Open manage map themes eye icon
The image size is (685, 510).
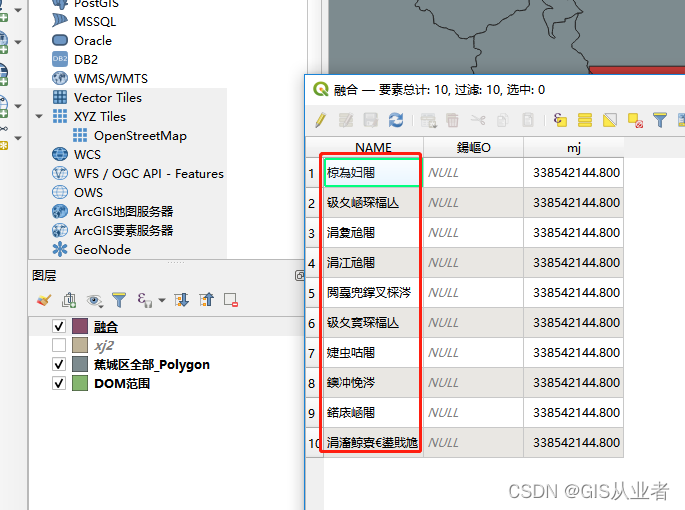pos(94,300)
